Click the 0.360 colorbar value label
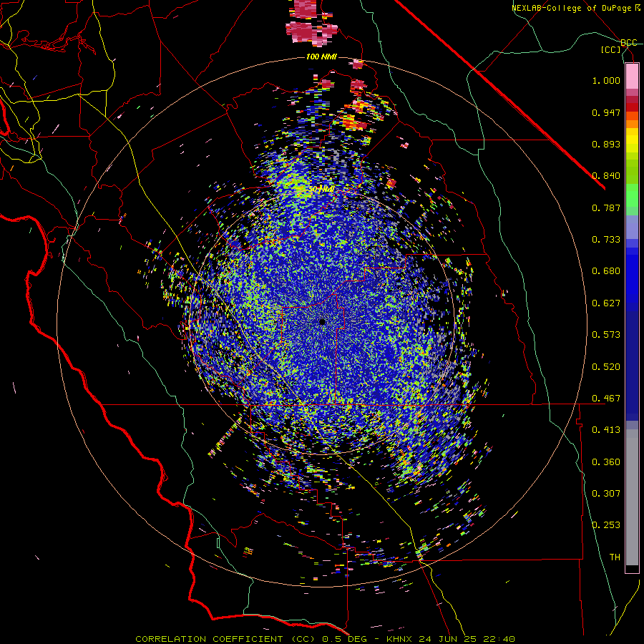 pyautogui.click(x=606, y=462)
